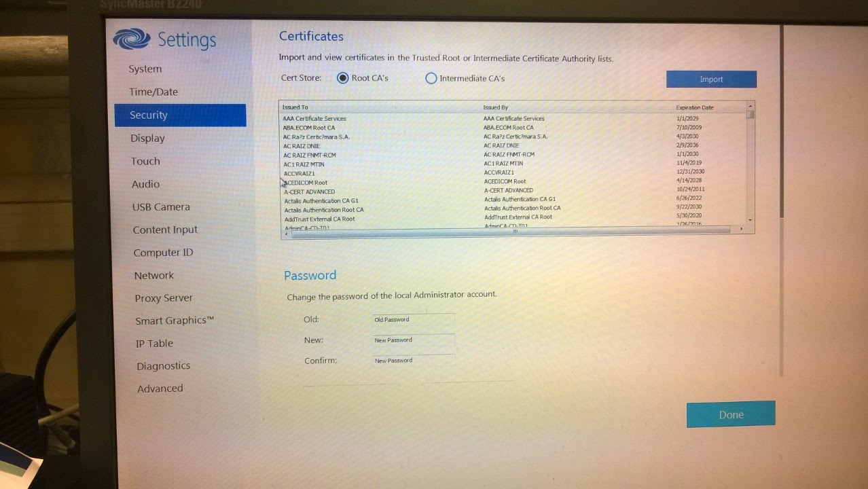Select the ACCVRAIZ1 certificate row
Image resolution: width=868 pixels, height=489 pixels.
click(x=513, y=173)
